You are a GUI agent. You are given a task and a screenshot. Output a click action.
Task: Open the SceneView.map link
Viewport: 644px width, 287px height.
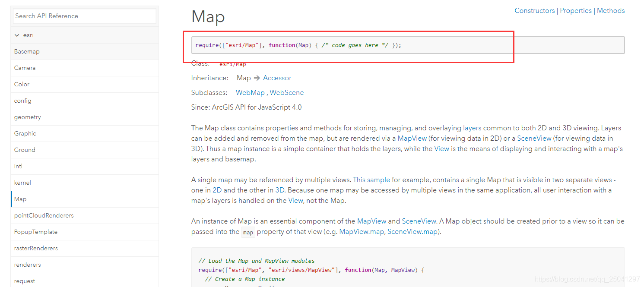click(413, 232)
